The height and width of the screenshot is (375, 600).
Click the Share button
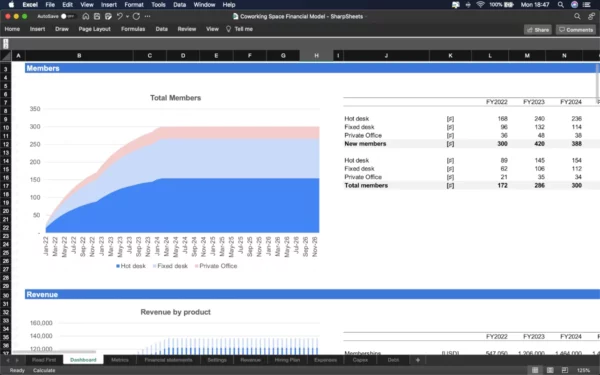click(x=538, y=30)
